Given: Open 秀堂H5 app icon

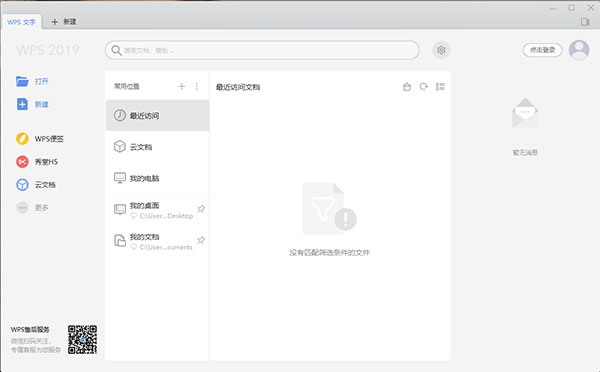Looking at the screenshot, I should click(22, 162).
